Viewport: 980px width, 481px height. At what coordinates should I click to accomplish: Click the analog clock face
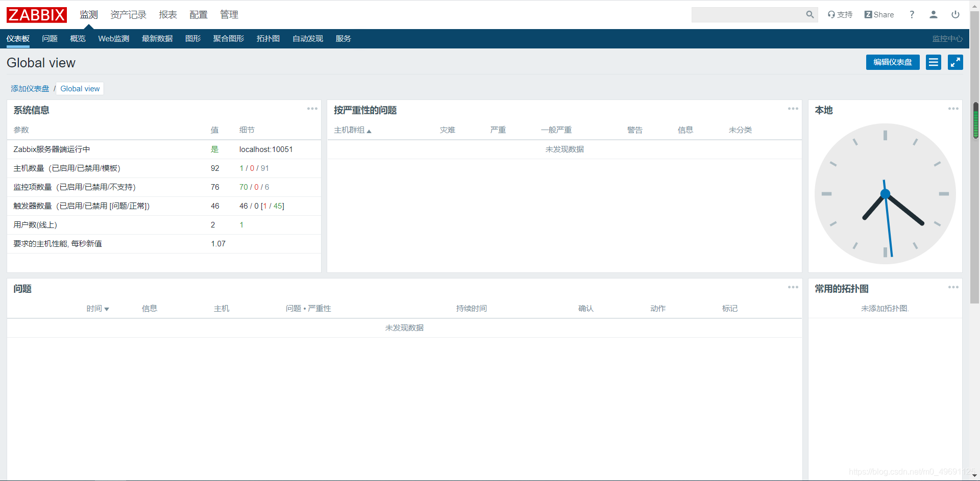[x=885, y=194]
